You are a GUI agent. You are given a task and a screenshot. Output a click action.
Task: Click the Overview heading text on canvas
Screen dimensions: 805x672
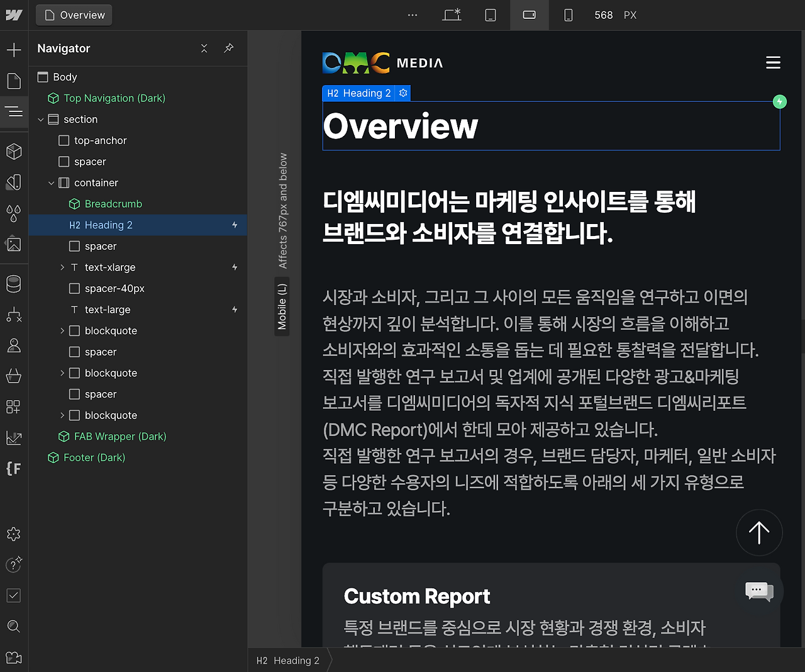(401, 126)
